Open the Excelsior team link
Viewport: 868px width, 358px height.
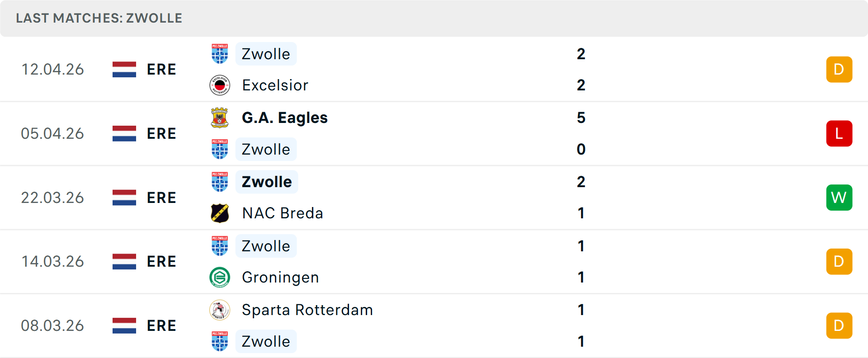(x=275, y=85)
